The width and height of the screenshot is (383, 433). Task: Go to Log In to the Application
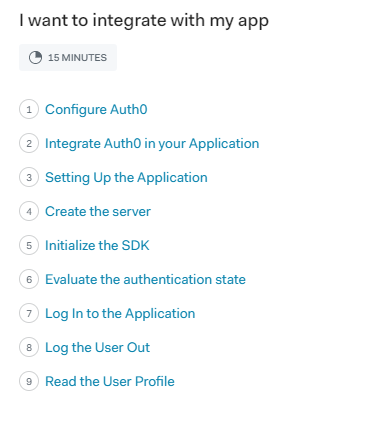(x=120, y=313)
